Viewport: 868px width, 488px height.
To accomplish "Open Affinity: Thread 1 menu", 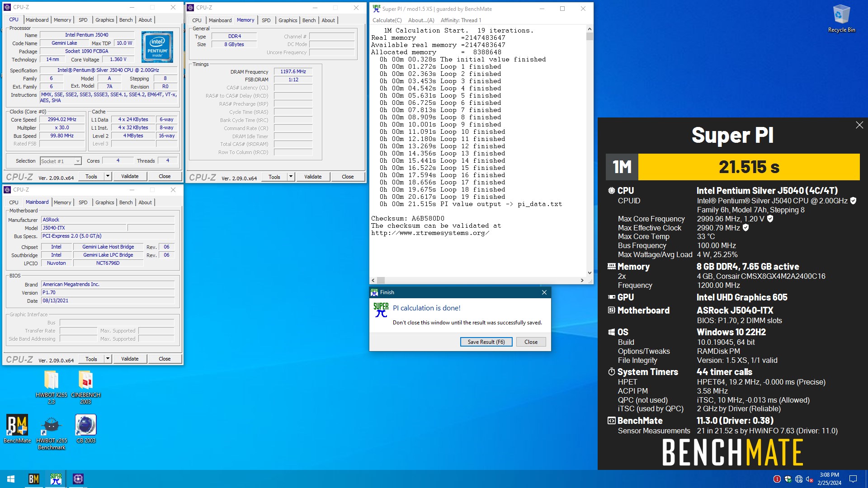I will (x=461, y=20).
